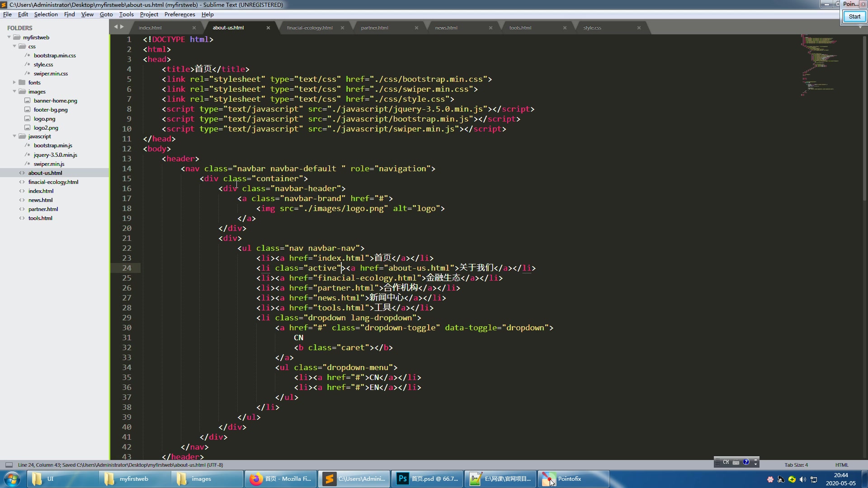Open the Project menu

(x=149, y=14)
